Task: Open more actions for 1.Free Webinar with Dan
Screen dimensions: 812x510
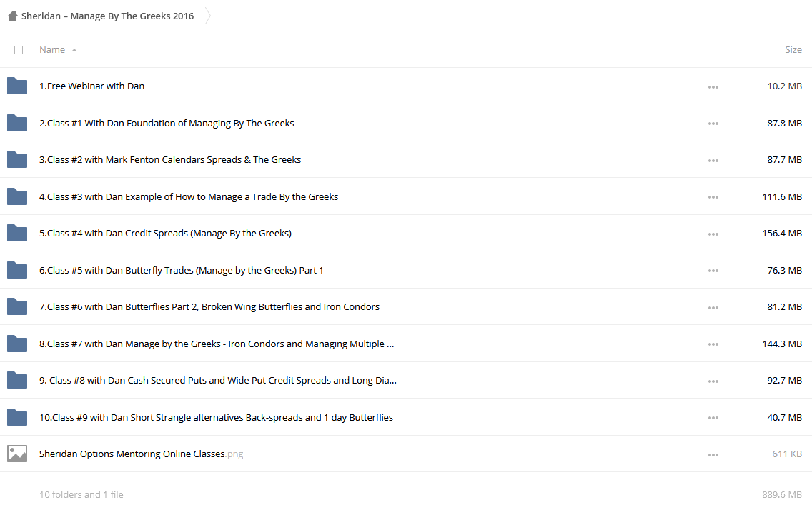Action: (x=713, y=87)
